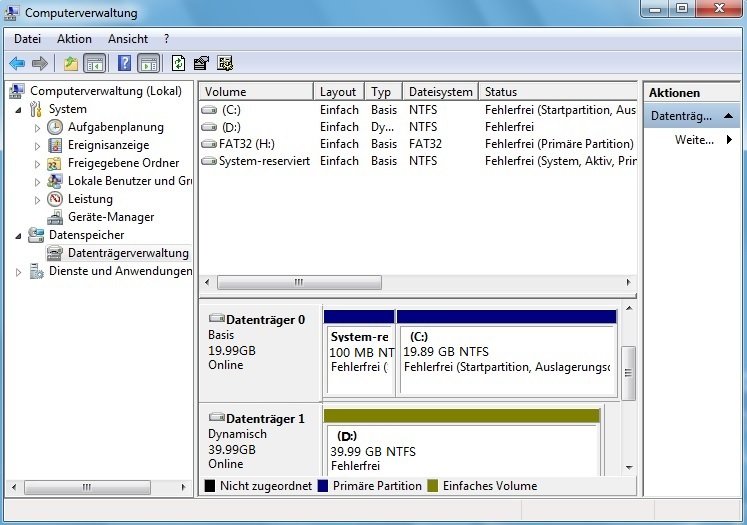Click the disk view scroll down arrow
The height and width of the screenshot is (525, 747).
pos(629,468)
